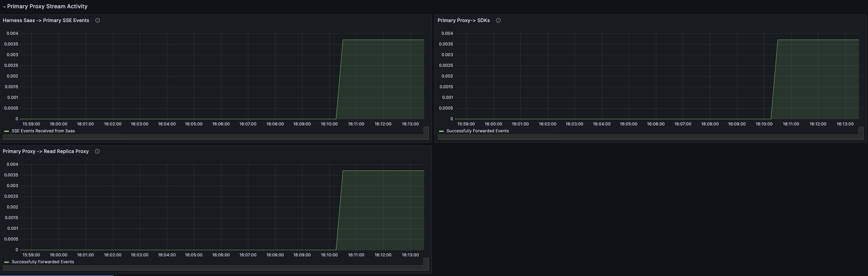Viewport: 868px width, 276px height.
Task: Open info icon for Harness Saas SSE Events panel
Action: (x=98, y=20)
